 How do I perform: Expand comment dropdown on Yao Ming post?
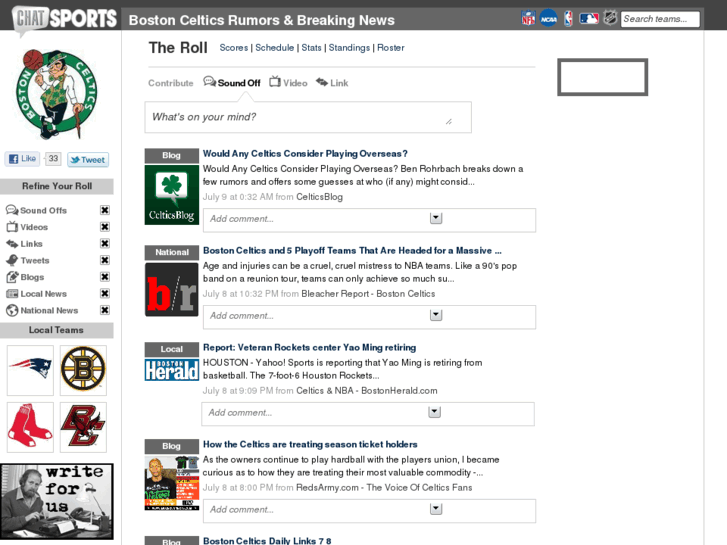[x=434, y=412]
